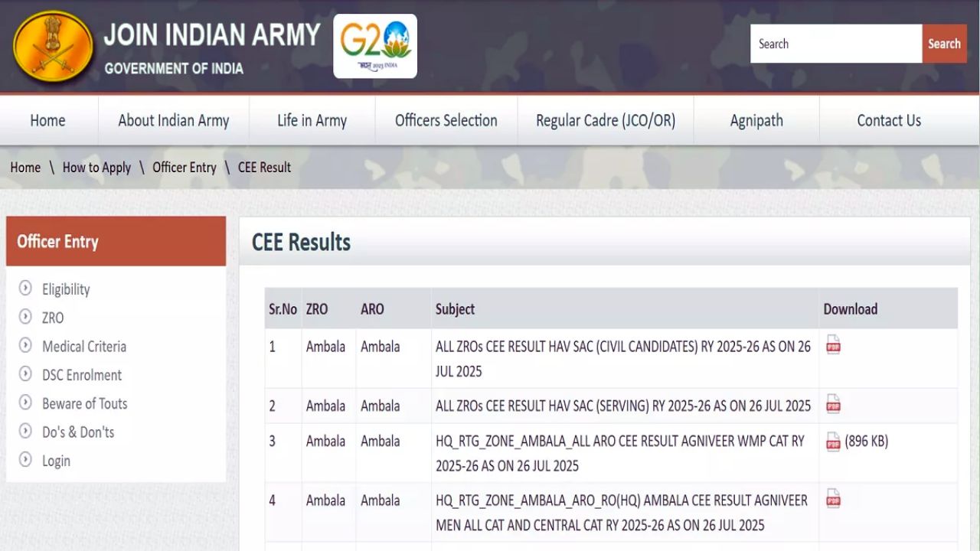Click the Indian Army emblem logo

click(x=52, y=46)
